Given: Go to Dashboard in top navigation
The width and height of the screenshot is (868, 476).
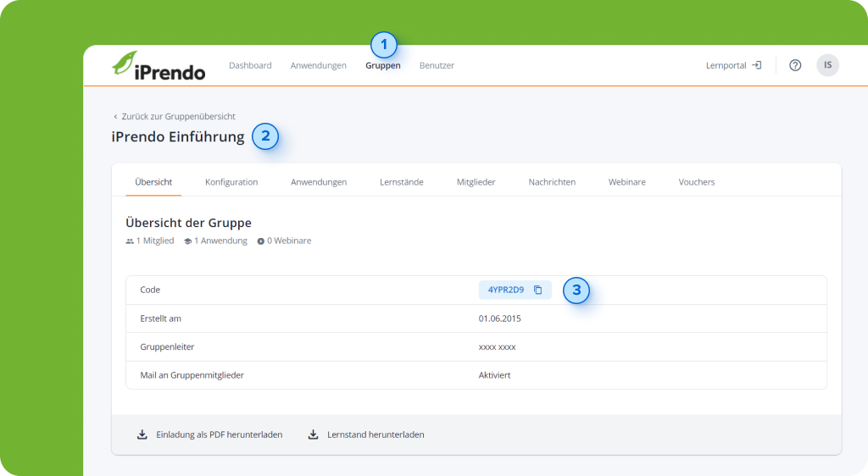Looking at the screenshot, I should 250,65.
